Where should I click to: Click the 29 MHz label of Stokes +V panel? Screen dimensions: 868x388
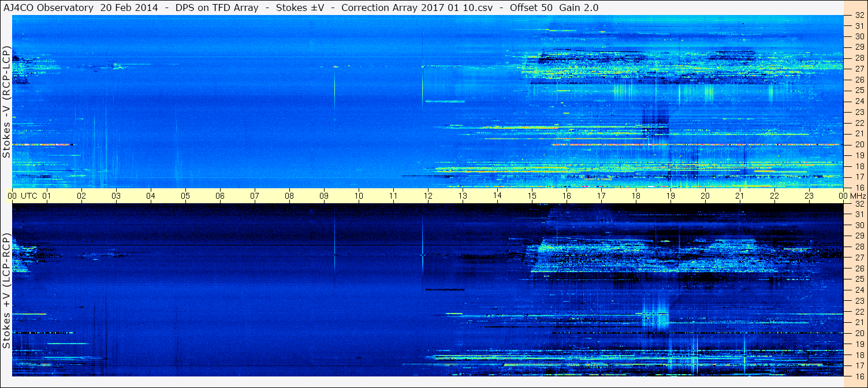(859, 236)
